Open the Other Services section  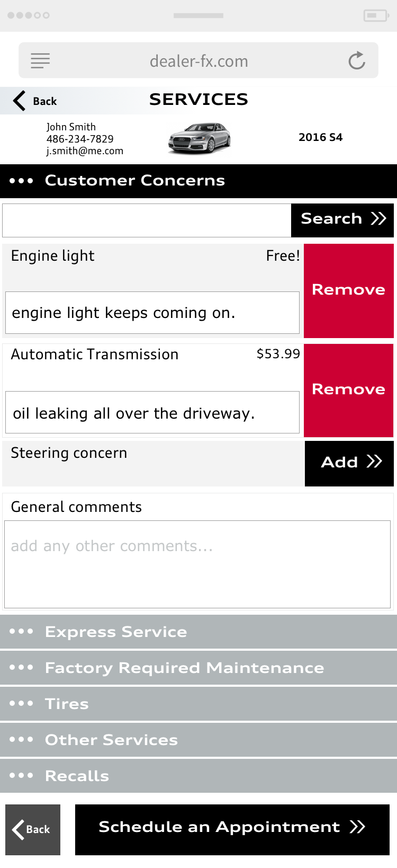coord(198,740)
